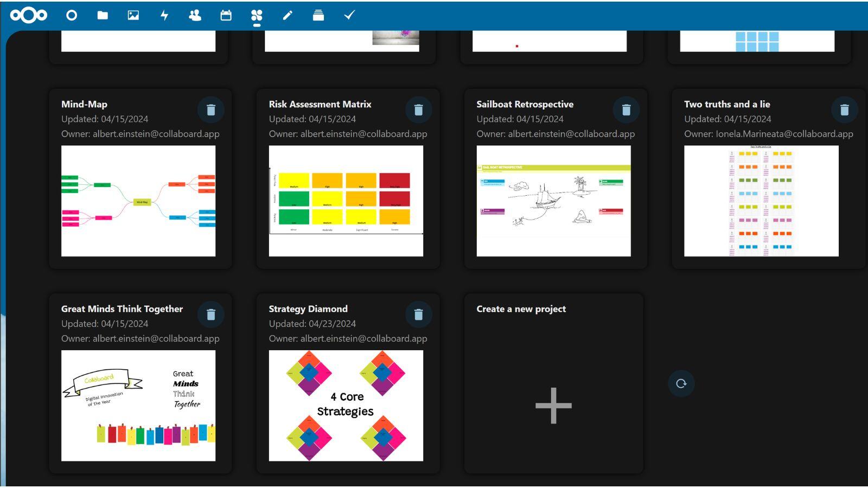The width and height of the screenshot is (868, 488).
Task: Delete the Sailboat Retrospective project
Action: [626, 110]
